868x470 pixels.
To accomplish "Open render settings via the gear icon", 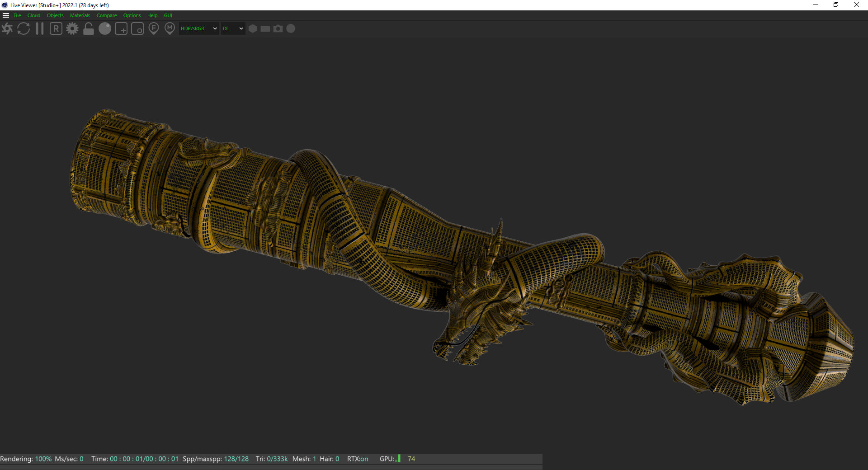I will click(x=72, y=28).
